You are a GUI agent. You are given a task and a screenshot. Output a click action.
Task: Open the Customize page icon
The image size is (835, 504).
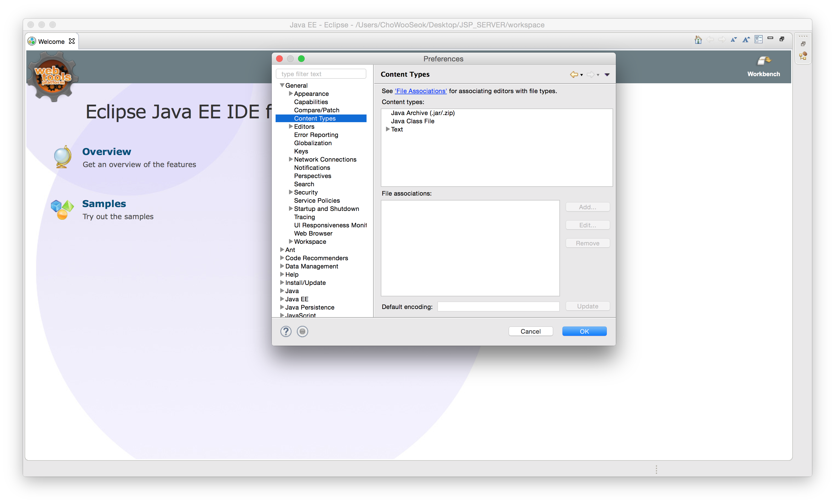758,40
